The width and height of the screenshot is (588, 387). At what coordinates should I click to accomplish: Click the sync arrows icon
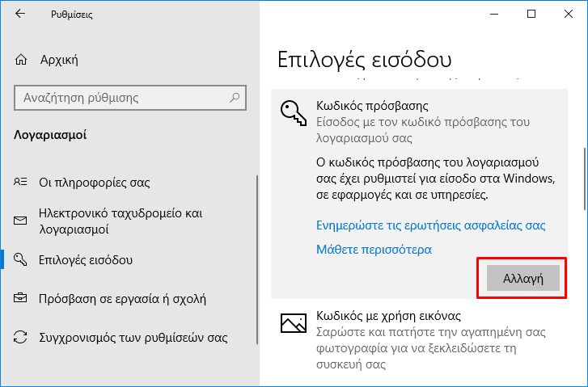[x=20, y=337]
